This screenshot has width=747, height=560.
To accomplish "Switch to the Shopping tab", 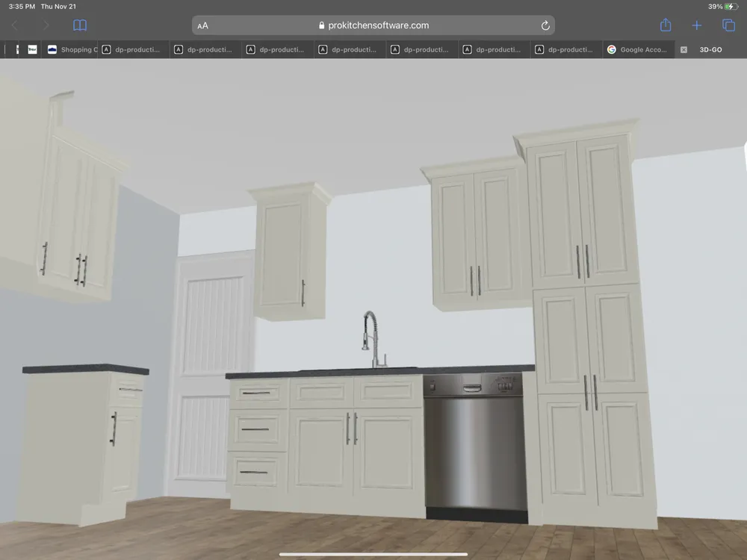I will pyautogui.click(x=72, y=50).
